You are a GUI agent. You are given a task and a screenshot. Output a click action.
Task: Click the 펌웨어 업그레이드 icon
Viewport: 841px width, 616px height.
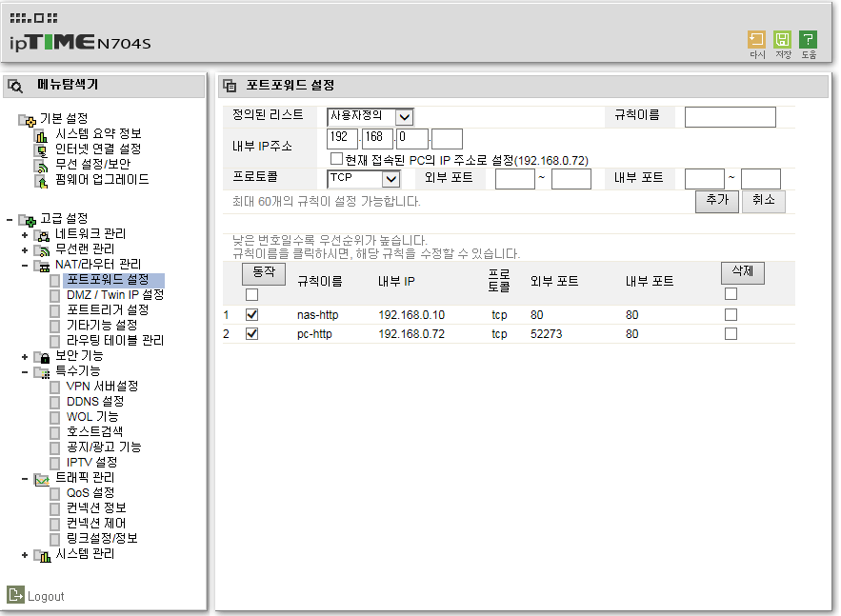tap(41, 181)
